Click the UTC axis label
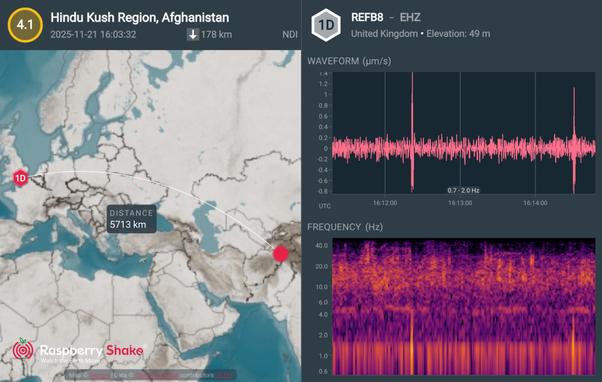 [x=324, y=206]
